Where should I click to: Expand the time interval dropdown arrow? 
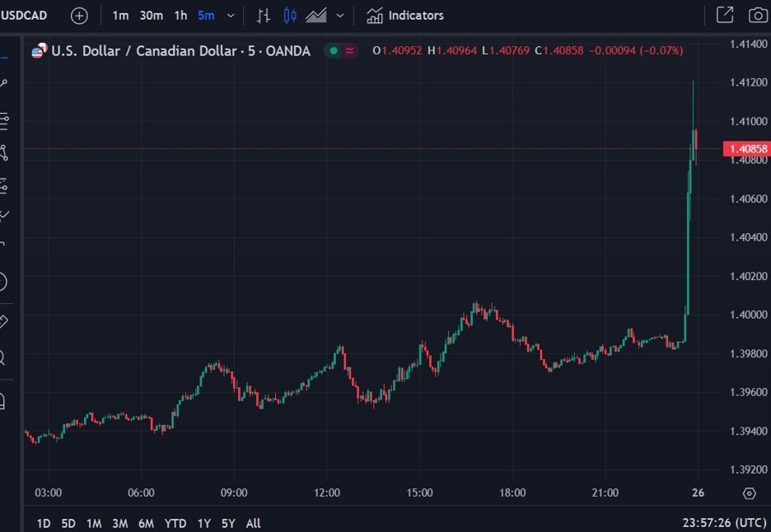pos(230,15)
